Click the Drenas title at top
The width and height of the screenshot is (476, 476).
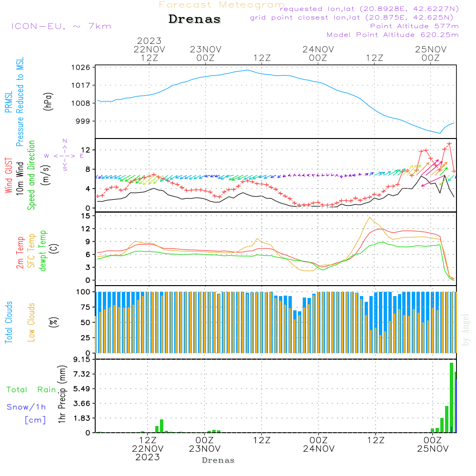click(x=195, y=20)
